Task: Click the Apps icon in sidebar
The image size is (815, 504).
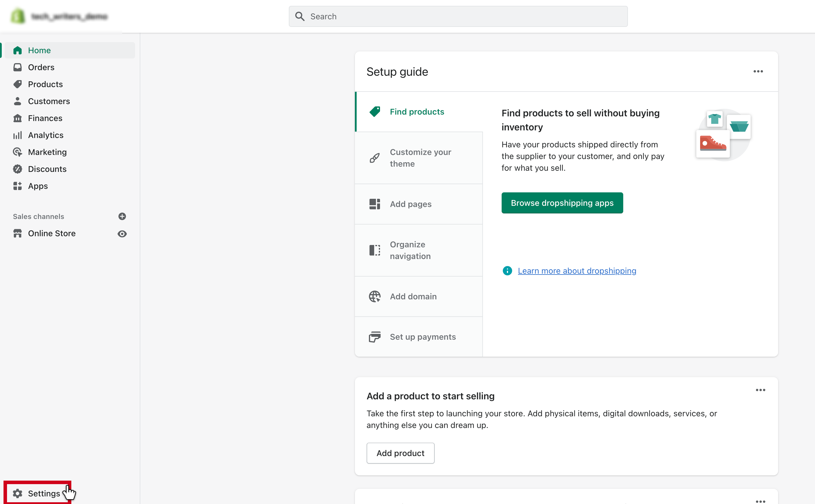Action: (x=18, y=186)
